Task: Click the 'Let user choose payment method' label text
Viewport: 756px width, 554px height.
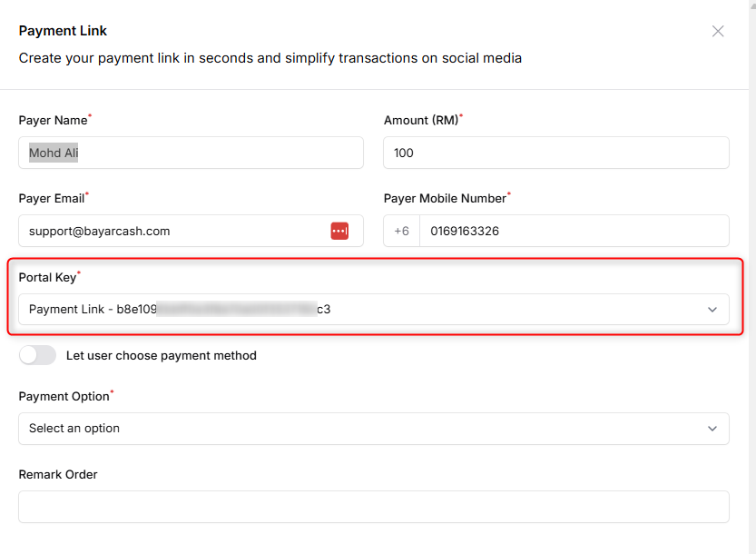Action: [x=161, y=356]
